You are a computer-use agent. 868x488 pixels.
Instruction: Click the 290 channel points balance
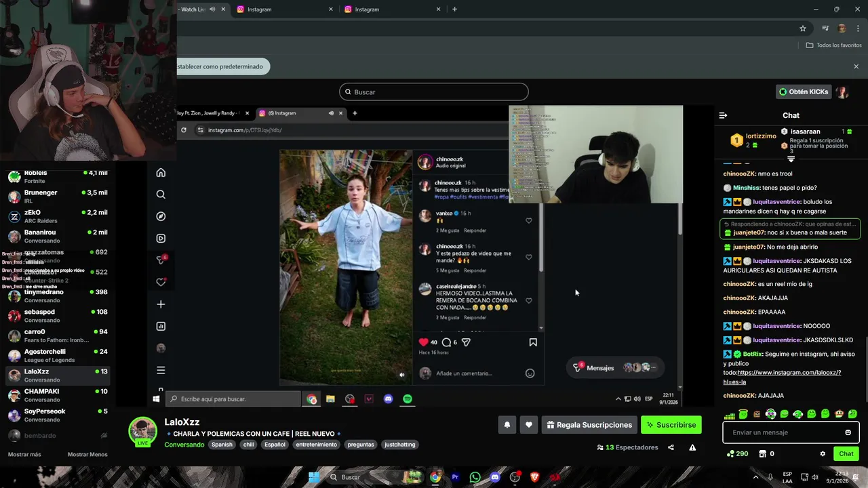(x=737, y=454)
